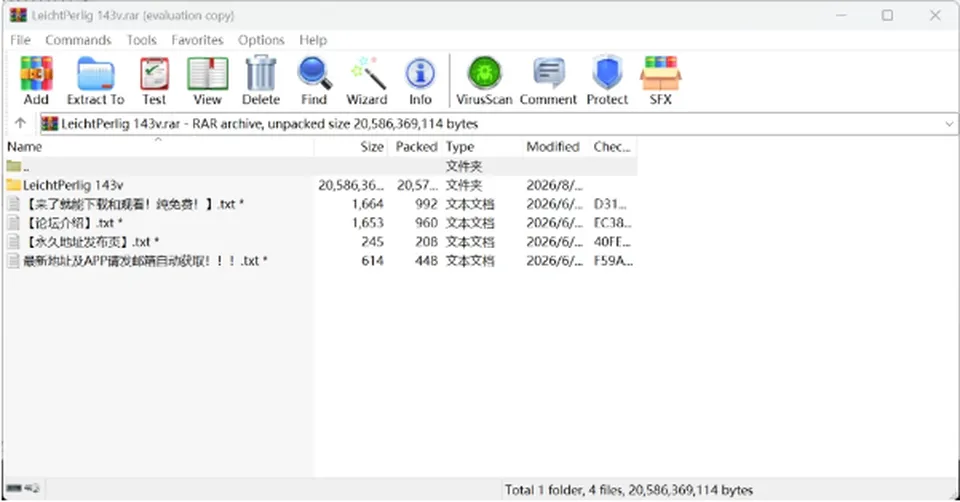960x502 pixels.
Task: Sort by the Packed column header
Action: [x=414, y=147]
